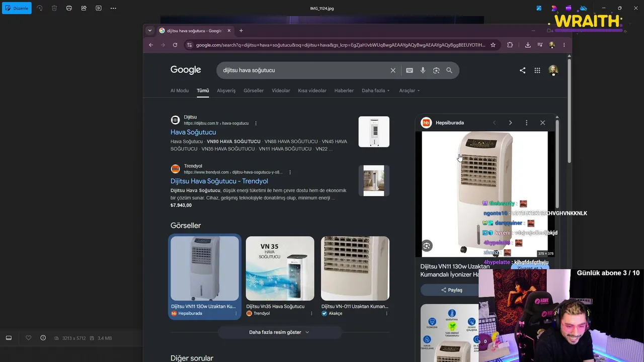Open options for the Dijitsu result
This screenshot has height=362, width=644.
pyautogui.click(x=256, y=123)
